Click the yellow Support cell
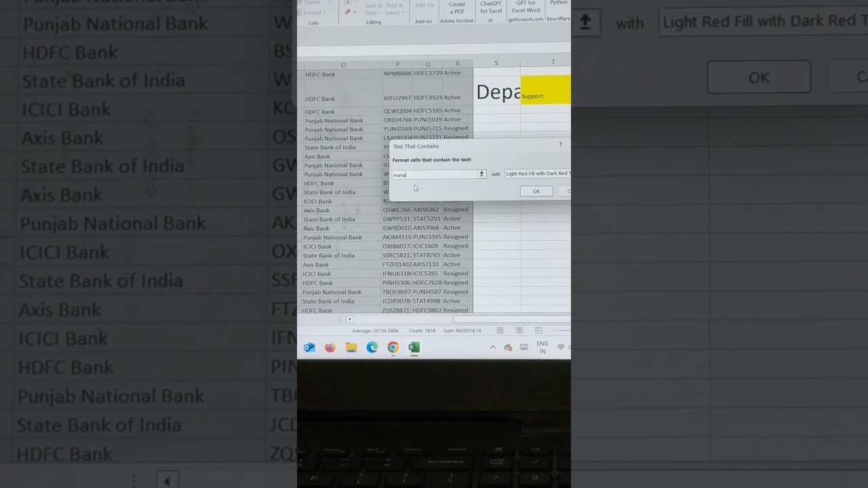This screenshot has width=868, height=488. pos(546,89)
